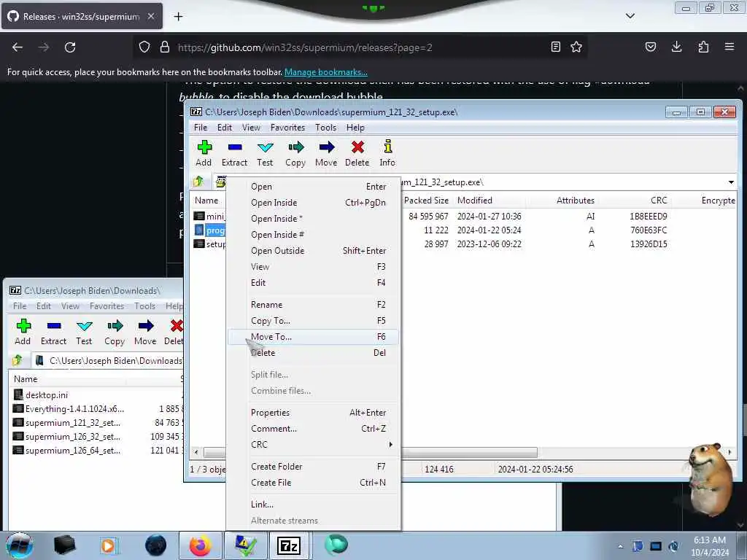Select Copy To... in context menu
The width and height of the screenshot is (747, 560).
pyautogui.click(x=314, y=321)
